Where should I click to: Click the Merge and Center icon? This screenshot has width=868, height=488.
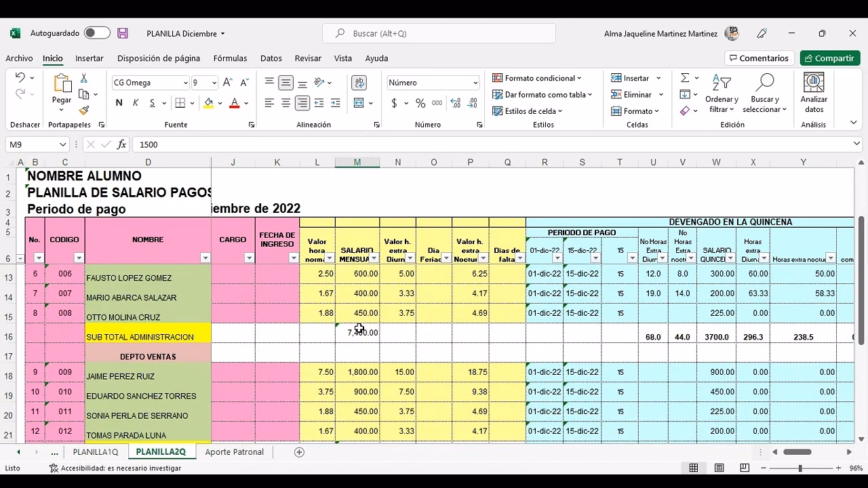(359, 103)
